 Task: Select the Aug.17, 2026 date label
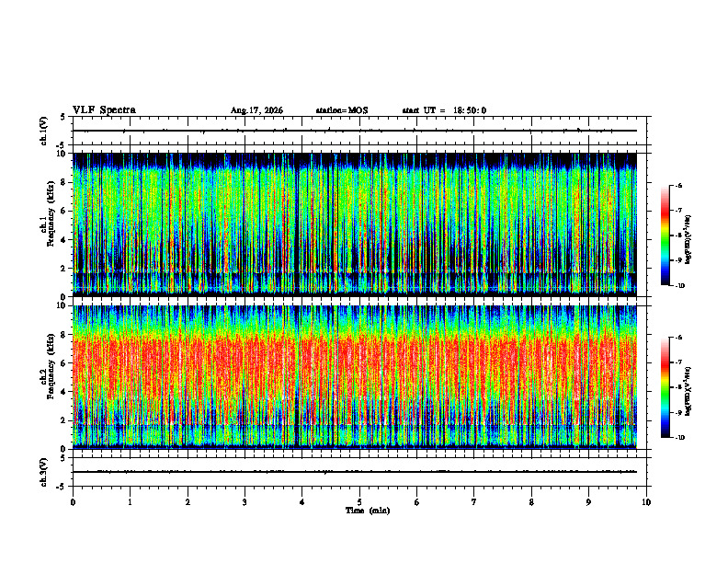[x=256, y=110]
